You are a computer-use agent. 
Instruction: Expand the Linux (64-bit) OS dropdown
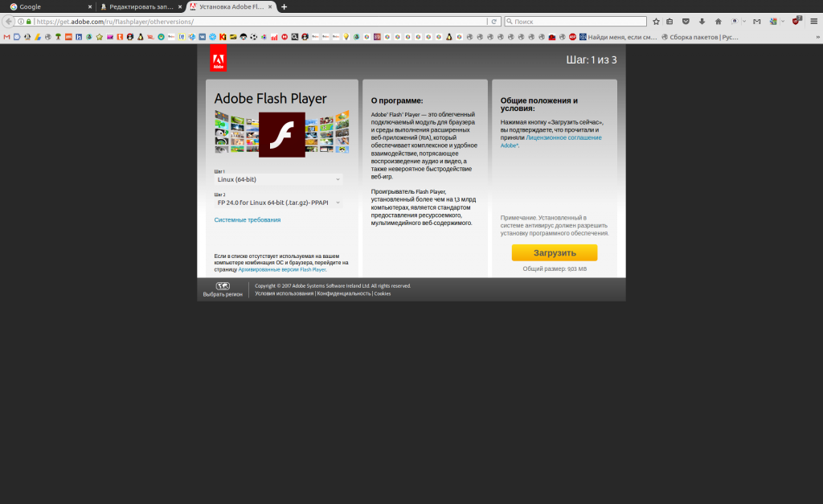(278, 179)
